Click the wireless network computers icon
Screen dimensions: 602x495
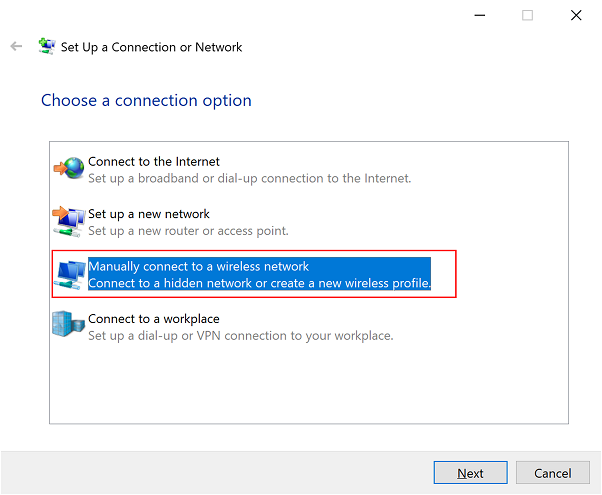(70, 274)
